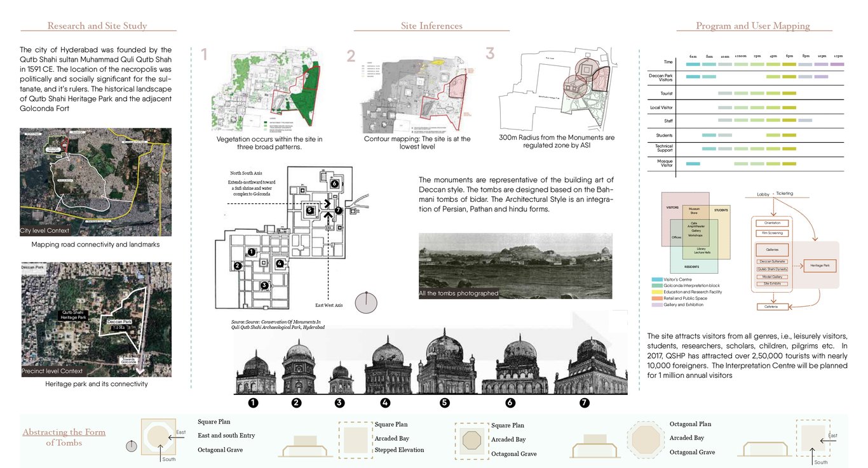Click numbered circle 2 below the tomb elevations
This screenshot has height=468, width=868.
(296, 403)
